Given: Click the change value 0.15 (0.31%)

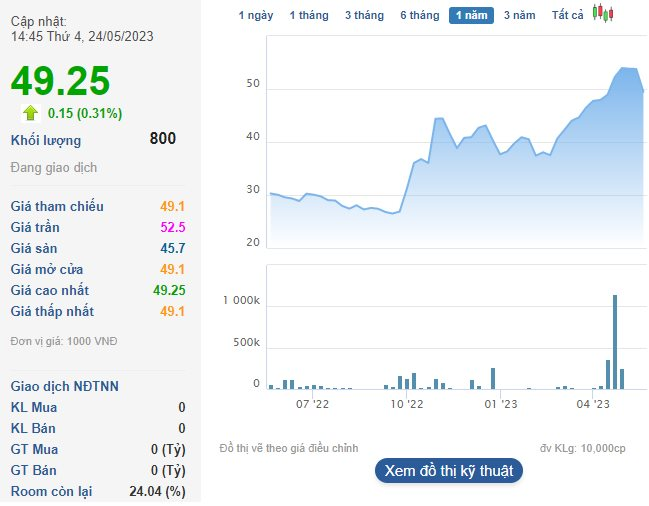Looking at the screenshot, I should (85, 113).
